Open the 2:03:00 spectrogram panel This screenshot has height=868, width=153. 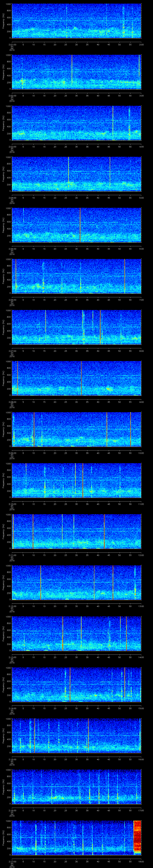[77, 123]
